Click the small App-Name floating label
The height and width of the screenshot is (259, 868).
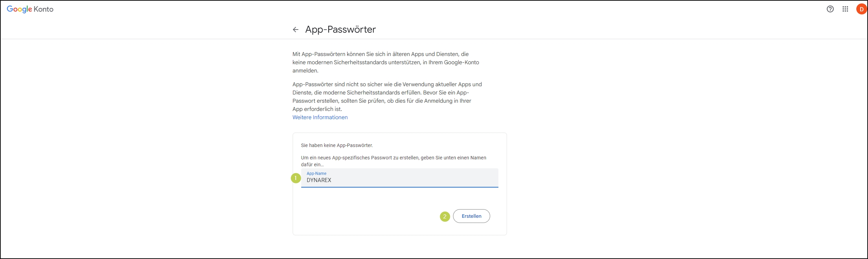point(316,173)
